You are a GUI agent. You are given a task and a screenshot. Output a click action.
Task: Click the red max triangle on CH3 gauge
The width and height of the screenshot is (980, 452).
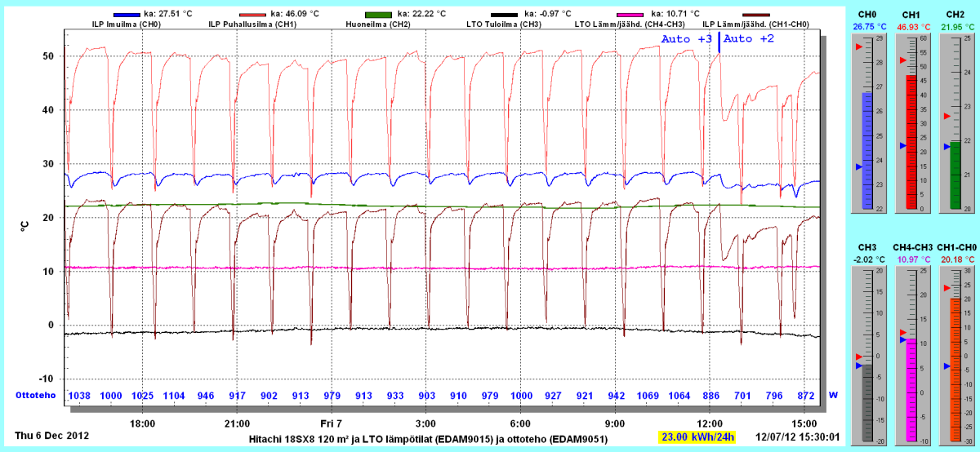[x=858, y=357]
